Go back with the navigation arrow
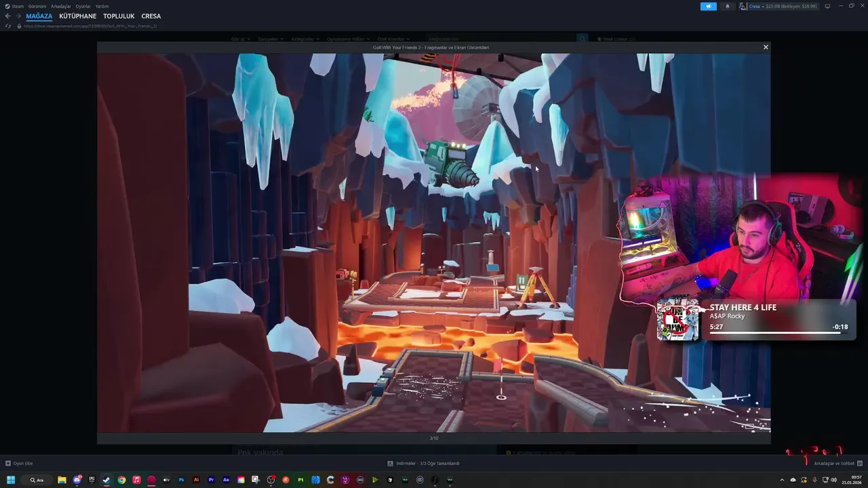This screenshot has height=488, width=868. [x=8, y=16]
